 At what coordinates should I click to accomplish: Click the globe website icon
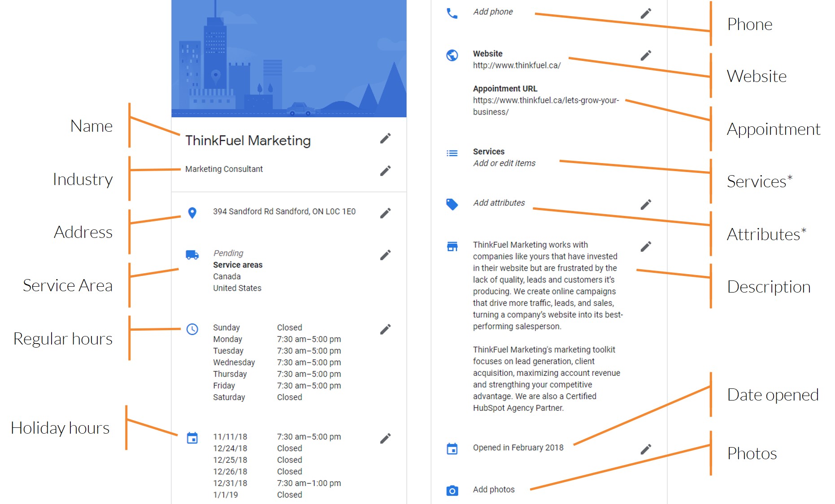[x=452, y=55]
